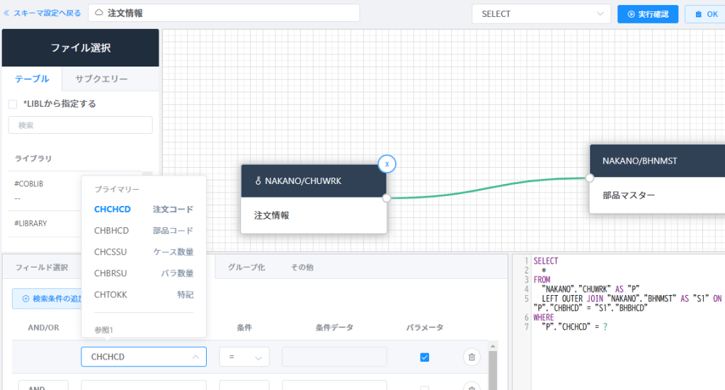
Task: Switch to the テーブル tab
Action: [x=31, y=79]
